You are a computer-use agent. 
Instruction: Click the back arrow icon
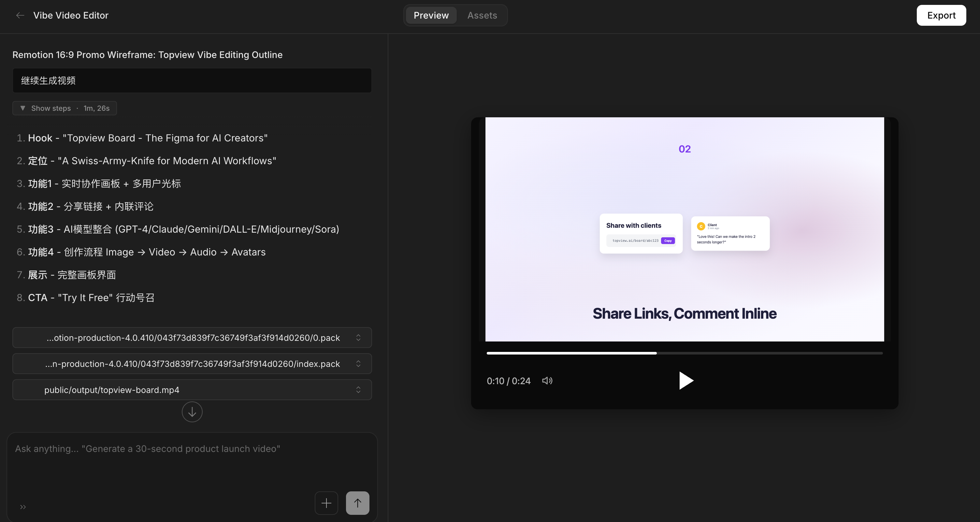tap(20, 15)
